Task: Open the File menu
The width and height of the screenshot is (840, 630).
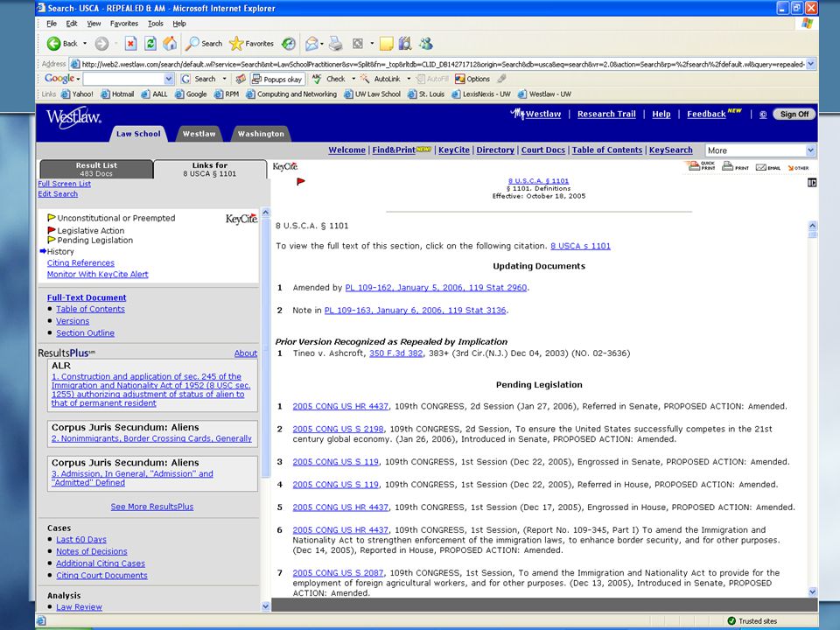Action: (52, 24)
